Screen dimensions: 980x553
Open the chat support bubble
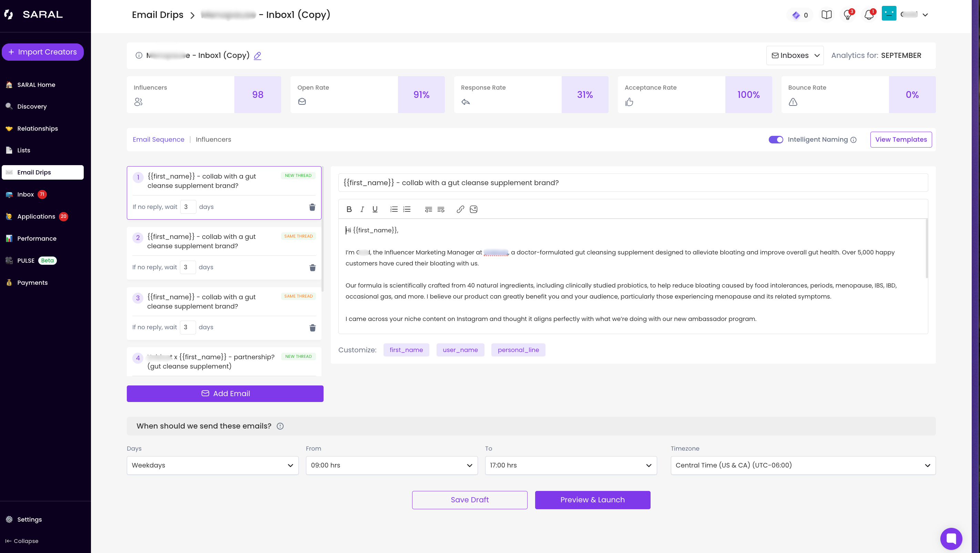pyautogui.click(x=951, y=539)
